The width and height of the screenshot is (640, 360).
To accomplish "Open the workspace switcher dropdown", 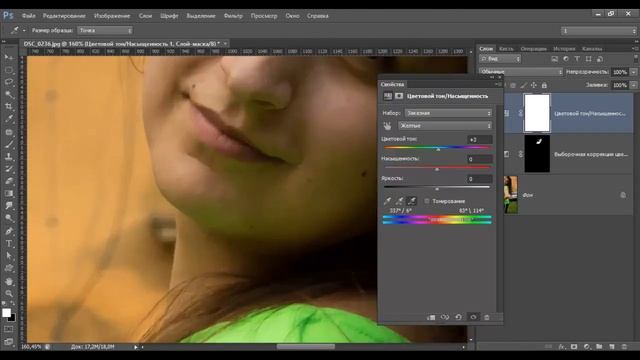I will pyautogui.click(x=599, y=31).
